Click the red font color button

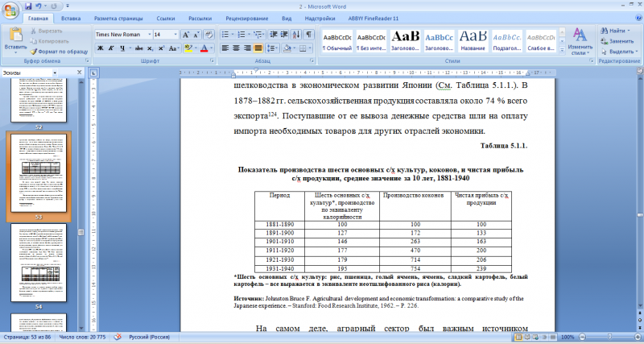(x=204, y=48)
